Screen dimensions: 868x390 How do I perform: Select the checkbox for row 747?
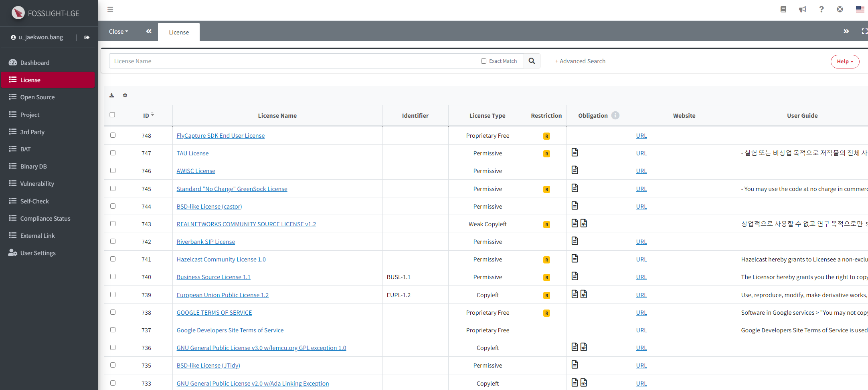[x=113, y=153]
